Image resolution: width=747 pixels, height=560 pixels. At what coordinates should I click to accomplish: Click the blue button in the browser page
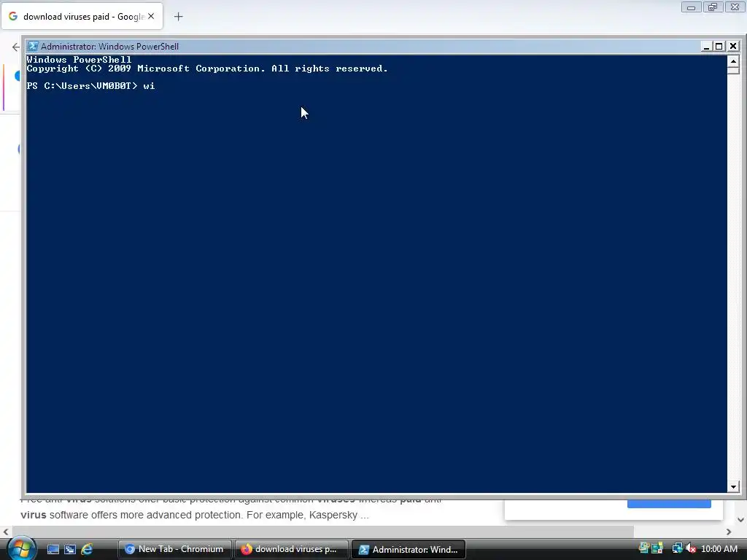pos(669,504)
